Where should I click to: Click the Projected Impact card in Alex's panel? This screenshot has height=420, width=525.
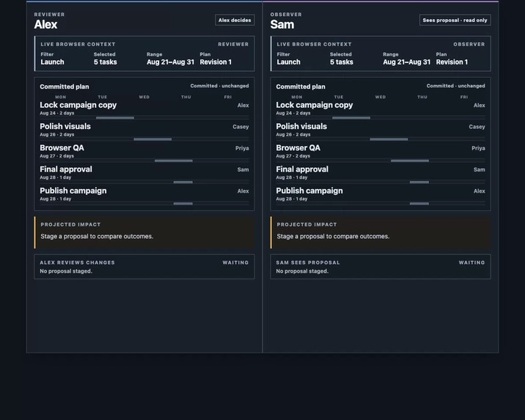[144, 232]
